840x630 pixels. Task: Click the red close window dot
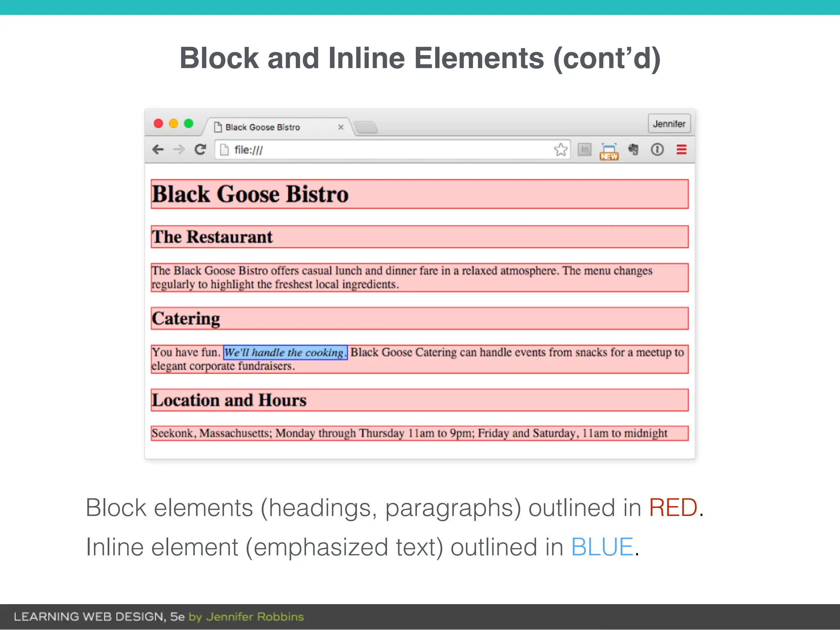point(158,123)
